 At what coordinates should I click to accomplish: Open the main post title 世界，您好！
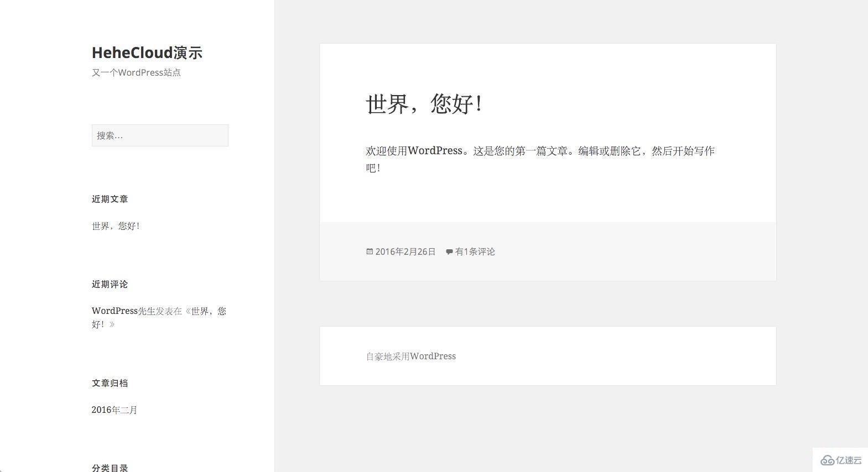[425, 104]
